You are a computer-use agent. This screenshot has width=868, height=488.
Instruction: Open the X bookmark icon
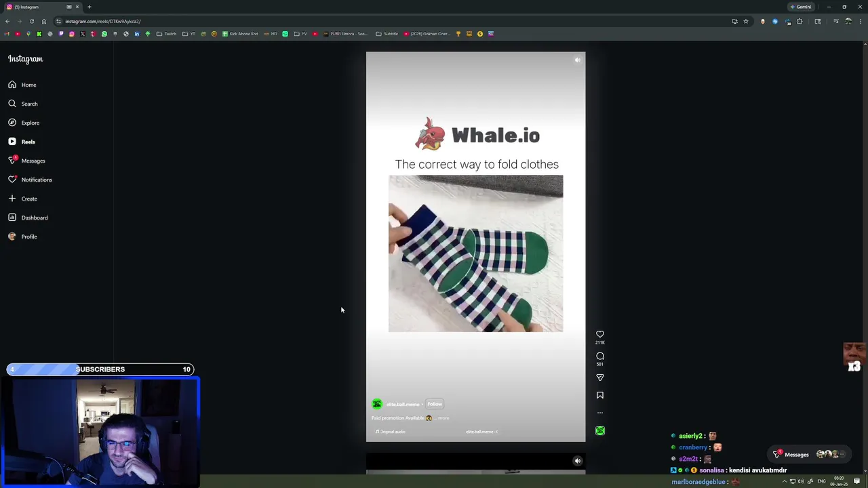[82, 33]
